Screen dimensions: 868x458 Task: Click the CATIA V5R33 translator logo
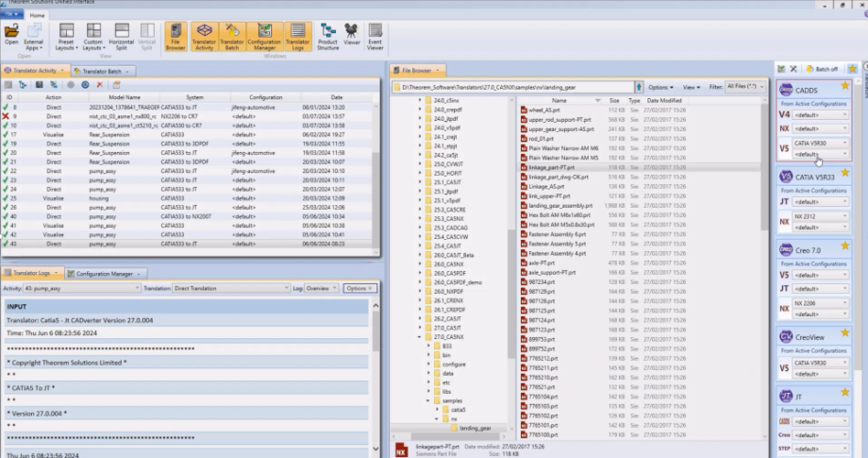tap(786, 177)
